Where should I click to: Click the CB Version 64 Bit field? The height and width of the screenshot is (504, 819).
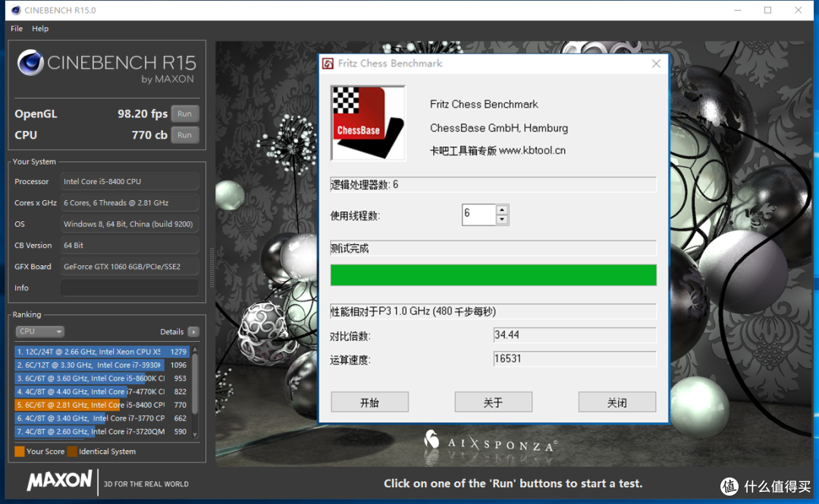tap(129, 245)
